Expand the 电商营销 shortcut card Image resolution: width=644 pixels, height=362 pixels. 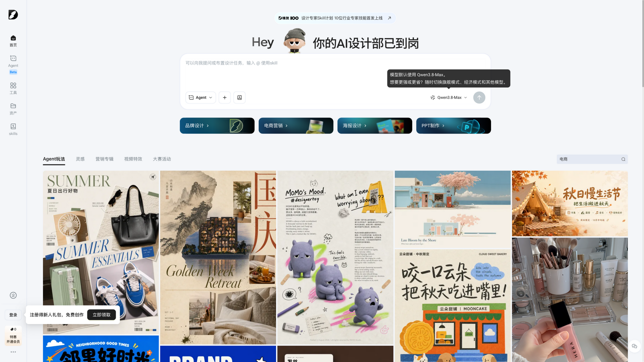tap(296, 126)
